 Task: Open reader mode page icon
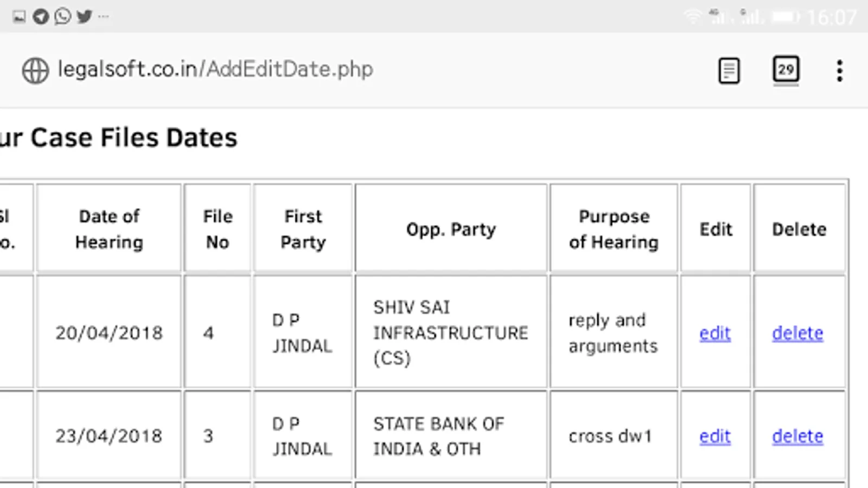click(729, 71)
